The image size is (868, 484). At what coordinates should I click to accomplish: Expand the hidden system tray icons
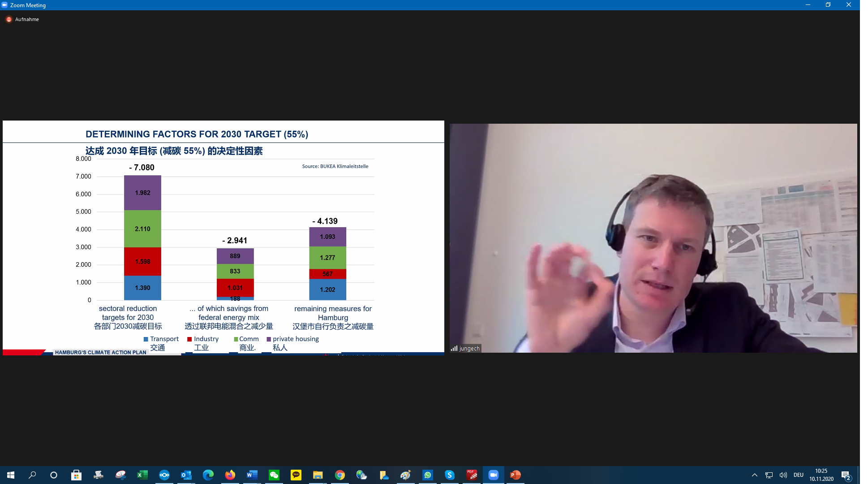tap(754, 475)
